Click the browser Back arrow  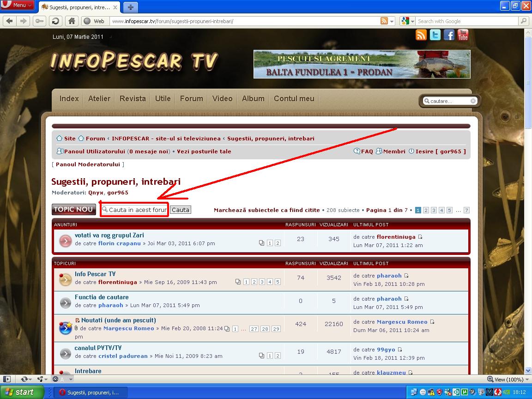point(10,21)
